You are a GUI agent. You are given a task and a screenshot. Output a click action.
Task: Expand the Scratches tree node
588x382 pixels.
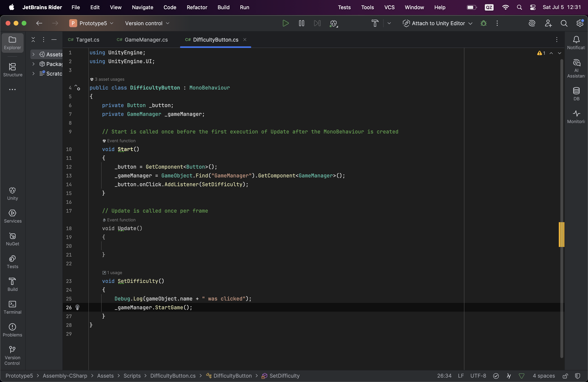pyautogui.click(x=33, y=74)
